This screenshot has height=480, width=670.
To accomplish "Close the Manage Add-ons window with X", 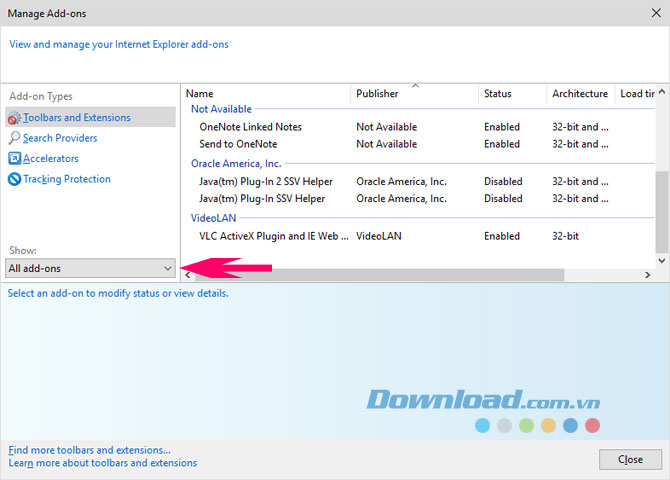I will coord(656,13).
